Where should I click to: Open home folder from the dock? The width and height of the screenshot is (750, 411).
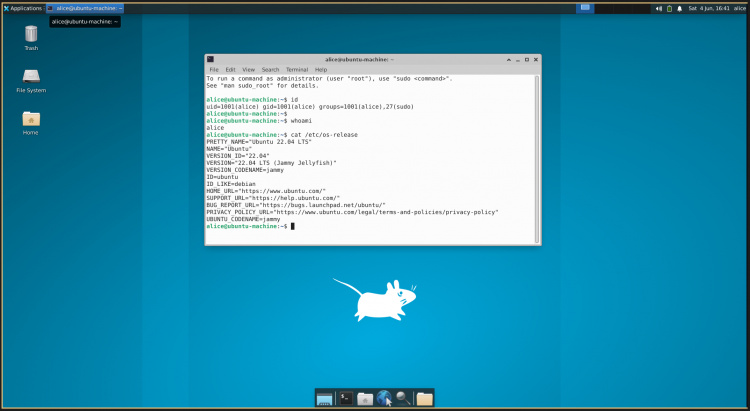pos(365,399)
